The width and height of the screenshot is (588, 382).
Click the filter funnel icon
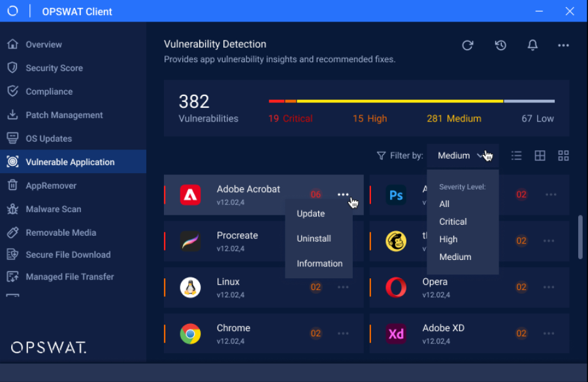point(381,155)
